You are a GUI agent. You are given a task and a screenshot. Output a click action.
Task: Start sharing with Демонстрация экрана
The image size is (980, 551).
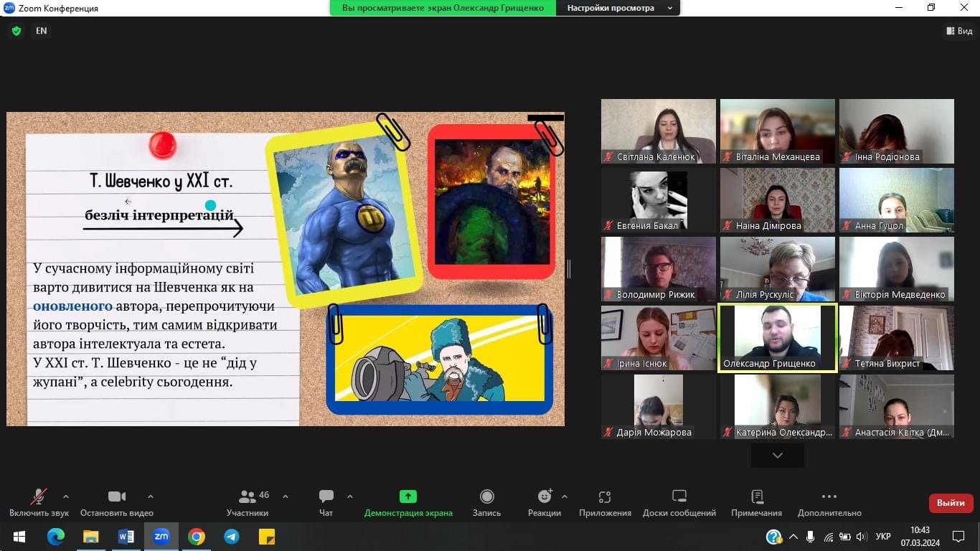408,503
